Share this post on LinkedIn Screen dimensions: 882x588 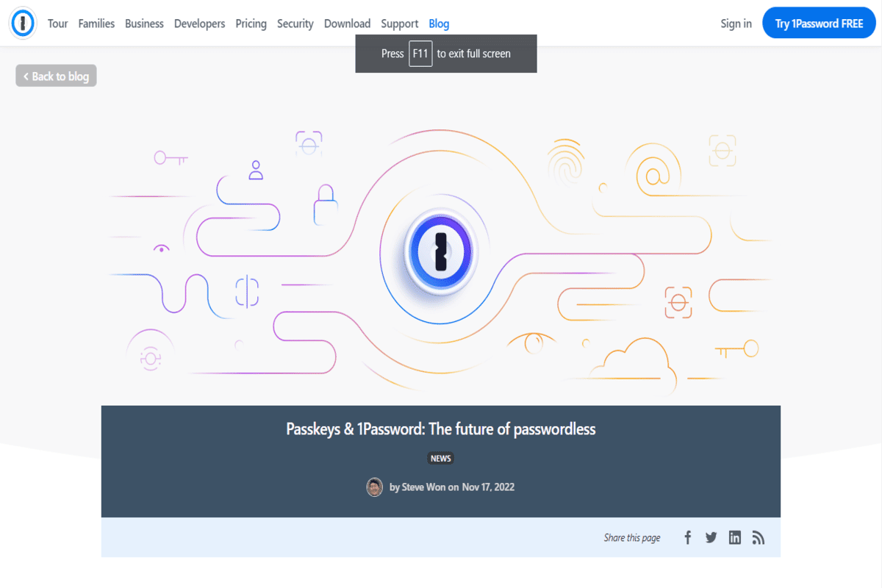(734, 537)
